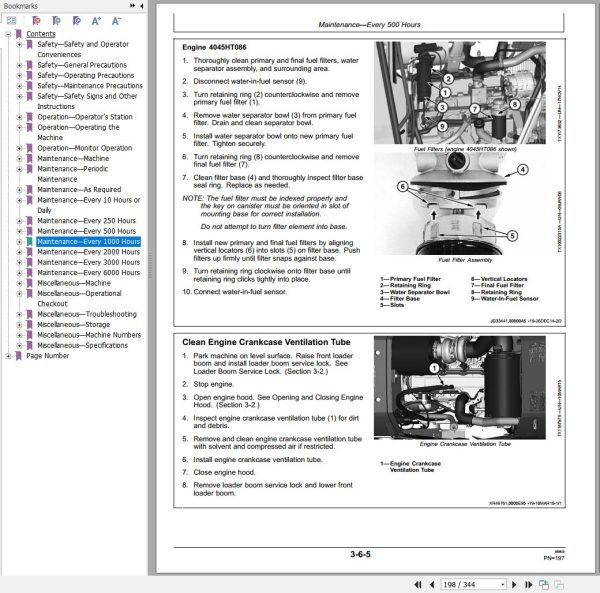Expand Maintenance—Every 500 Hours bookmark
This screenshot has width=600, height=593.
click(x=19, y=231)
